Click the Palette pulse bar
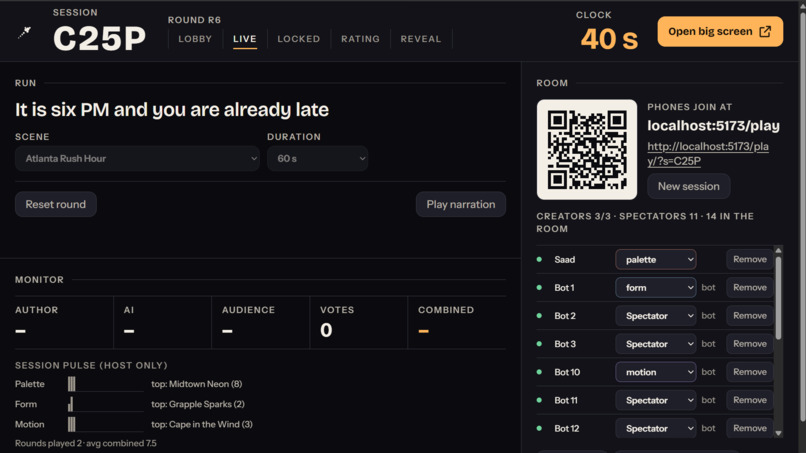This screenshot has height=453, width=806. (105, 384)
